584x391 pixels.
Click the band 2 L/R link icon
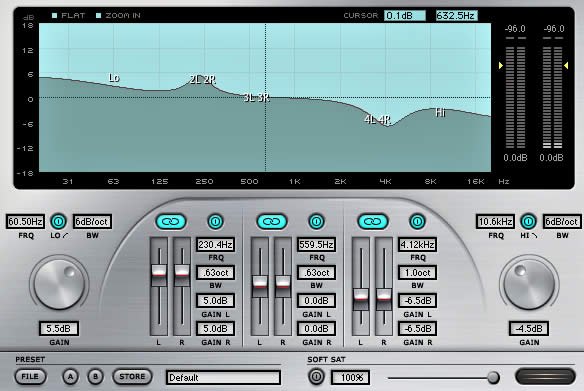tap(171, 222)
